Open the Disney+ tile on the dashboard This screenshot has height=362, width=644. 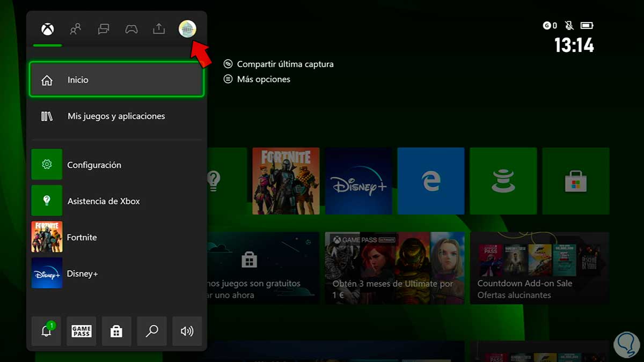(358, 181)
